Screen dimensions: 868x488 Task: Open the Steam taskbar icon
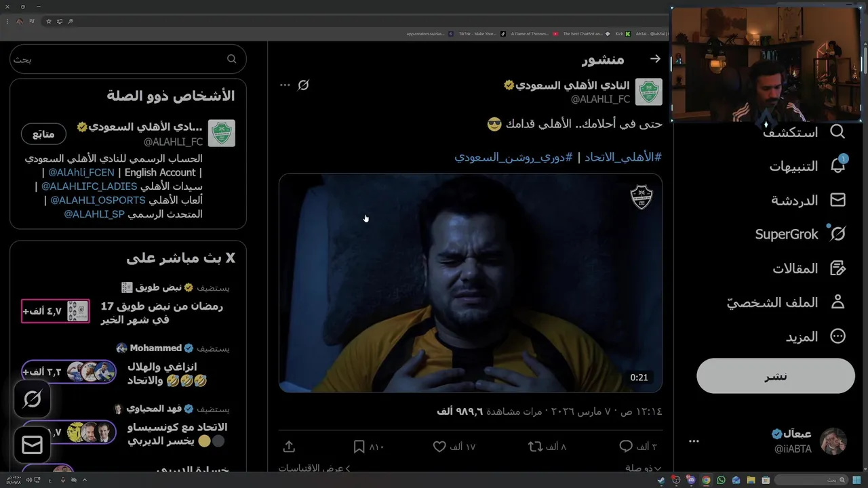click(x=661, y=480)
